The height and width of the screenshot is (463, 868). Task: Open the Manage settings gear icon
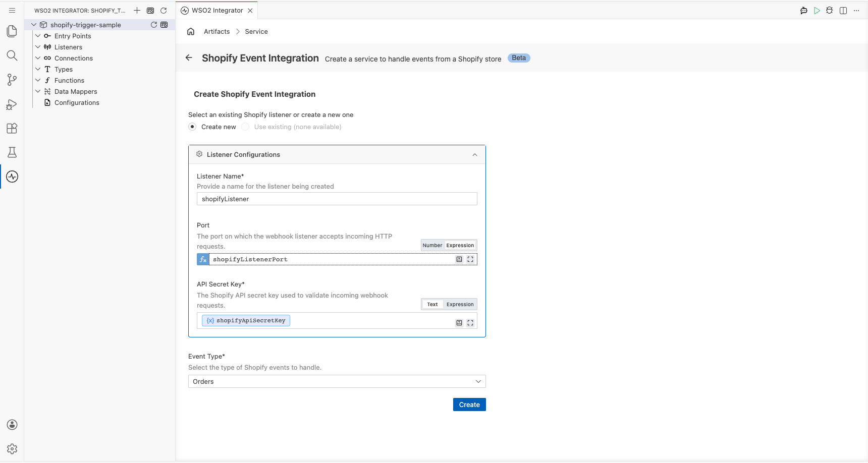(x=12, y=449)
